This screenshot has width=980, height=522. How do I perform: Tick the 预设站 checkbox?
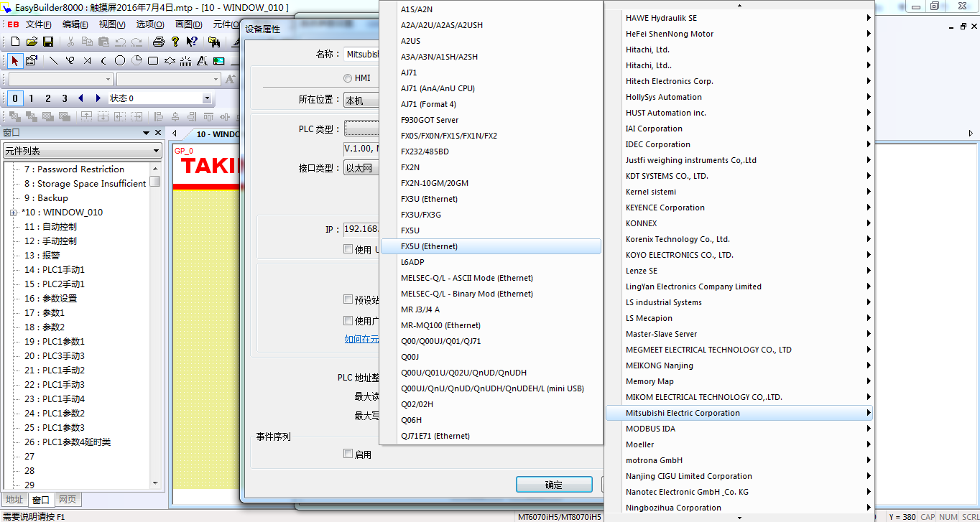pos(348,299)
